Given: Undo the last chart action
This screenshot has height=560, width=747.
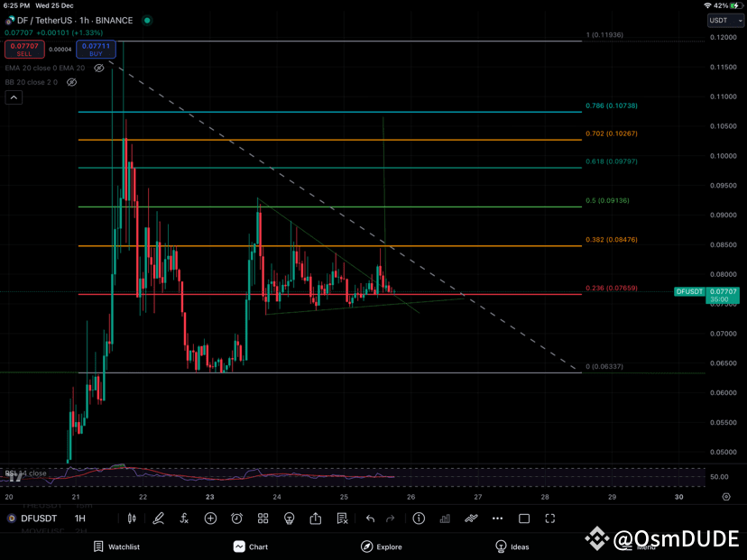Looking at the screenshot, I should [370, 519].
